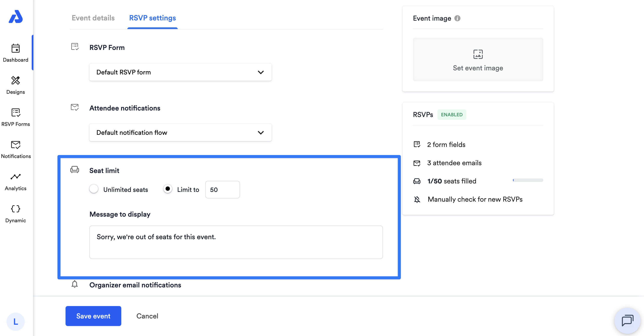Click Manually check for new RSVPs
644x336 pixels.
point(475,199)
